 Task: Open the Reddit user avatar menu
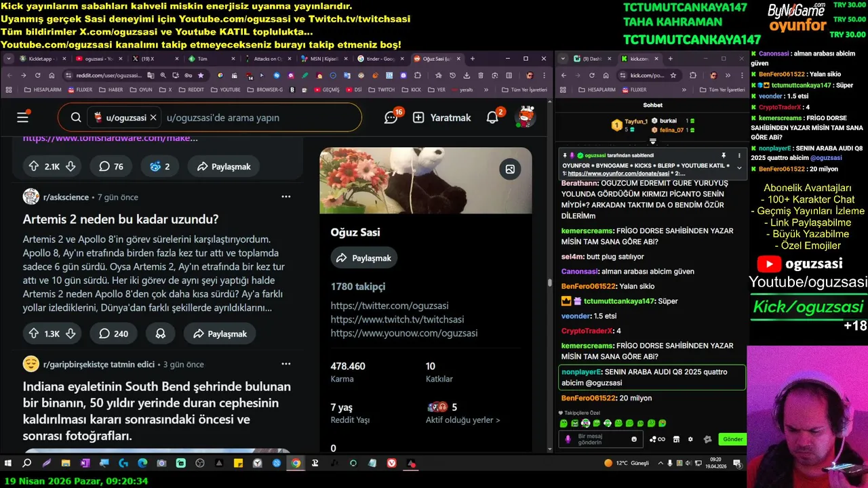click(524, 117)
